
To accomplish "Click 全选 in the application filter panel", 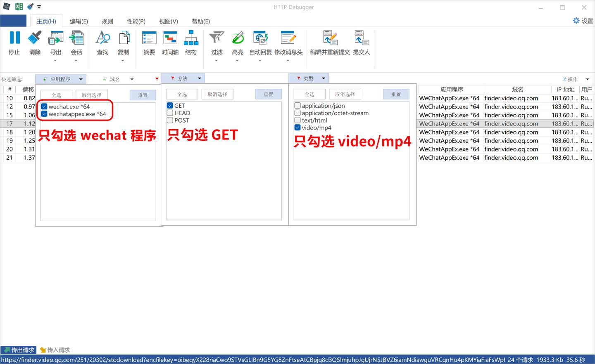I will click(56, 95).
